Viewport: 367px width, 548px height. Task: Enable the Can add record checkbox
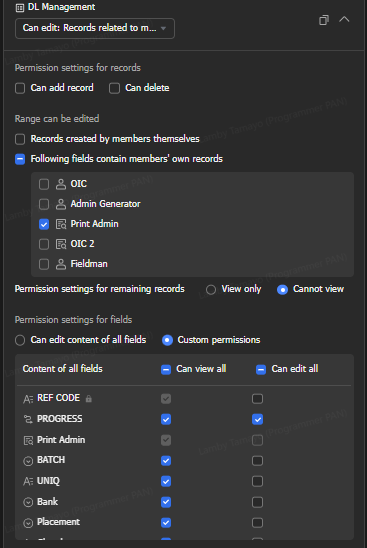coord(20,88)
